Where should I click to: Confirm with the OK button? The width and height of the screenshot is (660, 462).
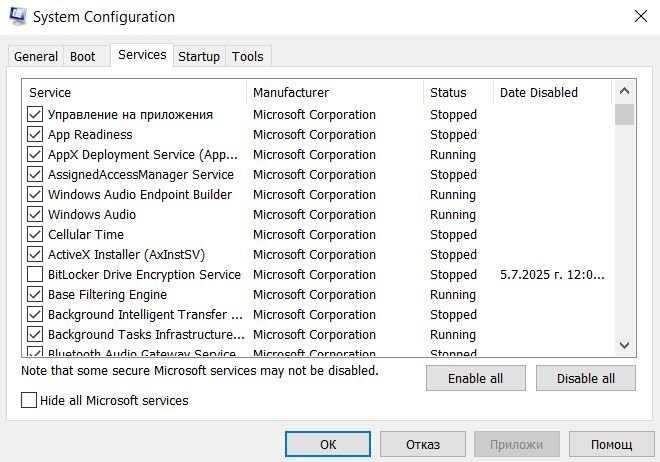(328, 444)
